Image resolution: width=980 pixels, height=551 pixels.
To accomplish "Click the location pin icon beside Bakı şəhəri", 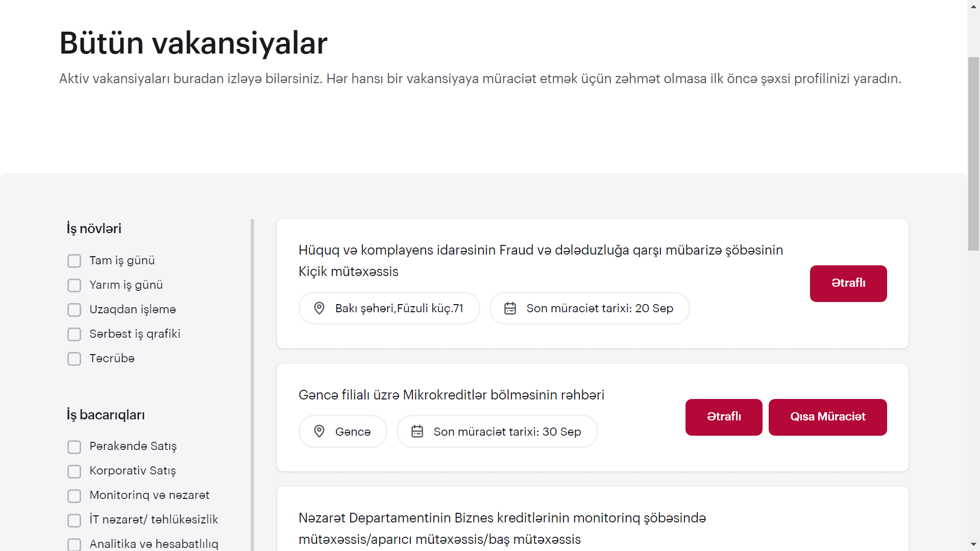I will coord(319,308).
